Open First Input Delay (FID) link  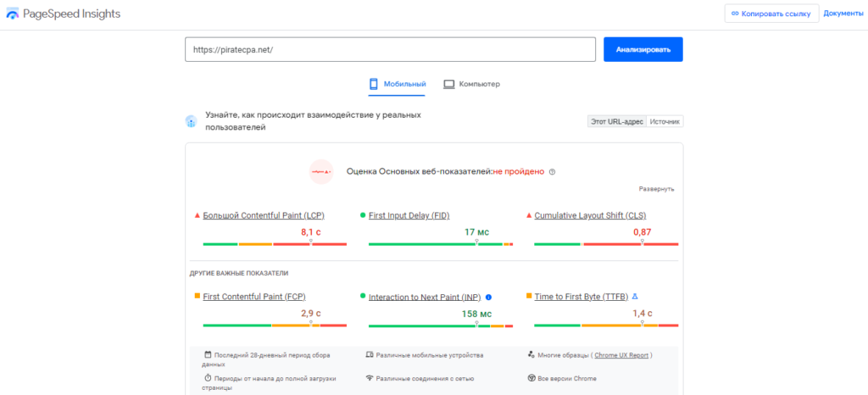pyautogui.click(x=409, y=216)
